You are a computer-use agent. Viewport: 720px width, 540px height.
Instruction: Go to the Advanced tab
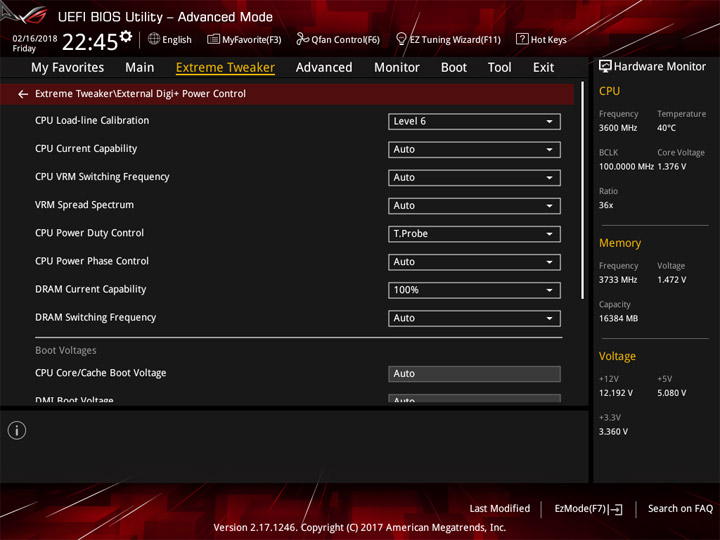[x=324, y=68]
